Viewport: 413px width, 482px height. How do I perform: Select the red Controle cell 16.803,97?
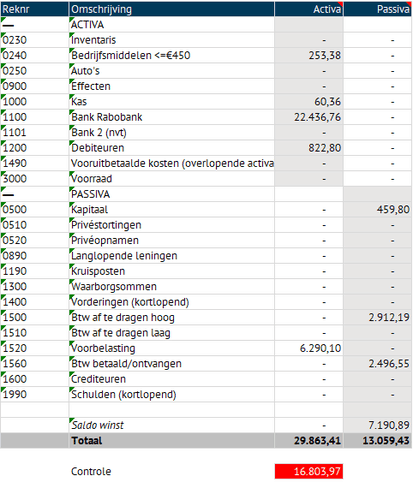pyautogui.click(x=309, y=471)
